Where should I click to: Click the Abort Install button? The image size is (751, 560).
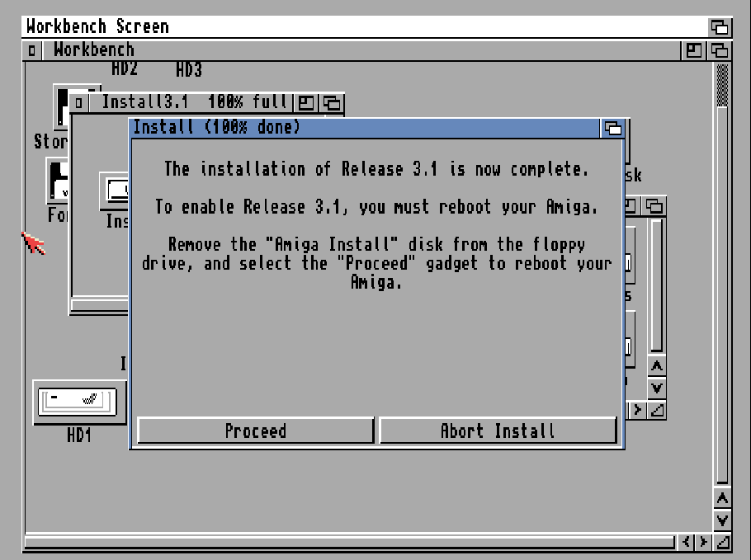tap(498, 431)
